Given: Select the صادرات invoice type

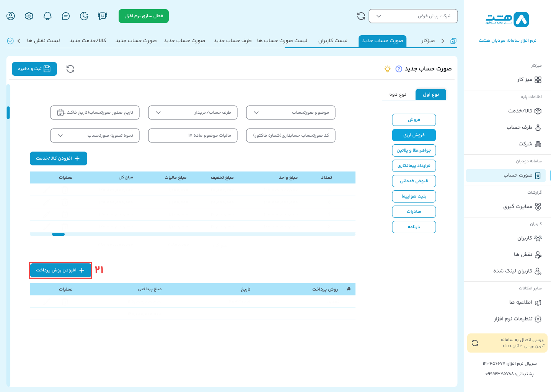Looking at the screenshot, I should coord(414,212).
